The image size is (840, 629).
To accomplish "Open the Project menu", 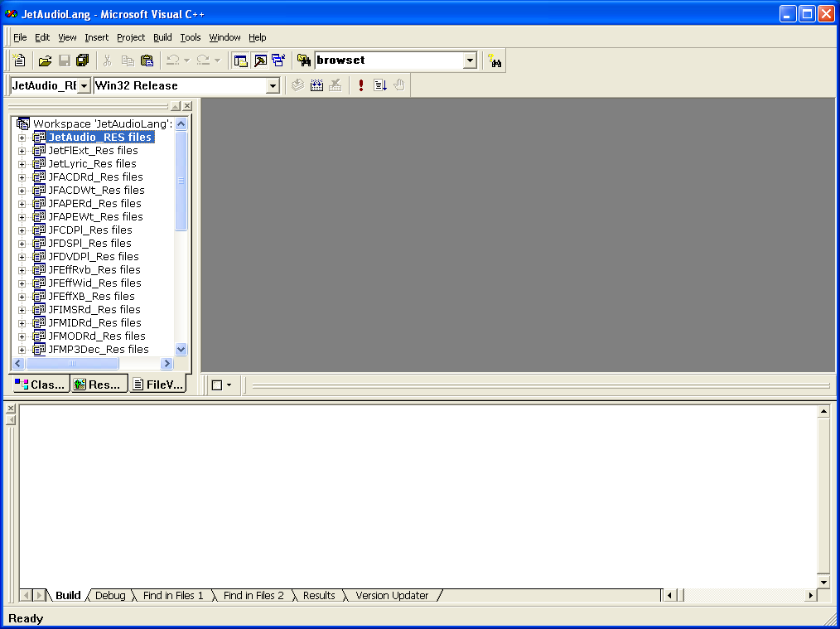I will click(131, 37).
